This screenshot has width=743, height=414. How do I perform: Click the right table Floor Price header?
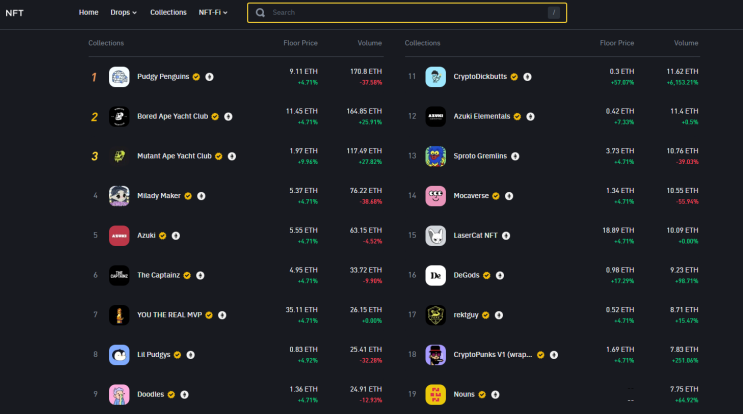pyautogui.click(x=617, y=43)
